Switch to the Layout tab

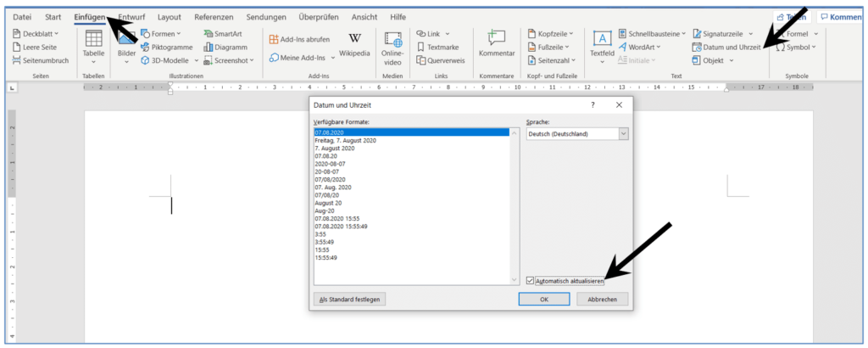pos(169,17)
